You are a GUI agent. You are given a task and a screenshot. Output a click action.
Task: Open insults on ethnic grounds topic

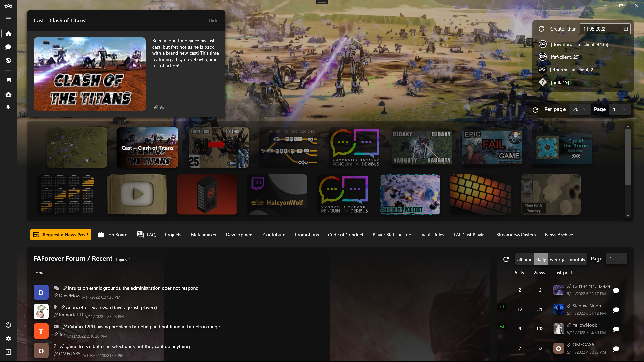(133, 288)
